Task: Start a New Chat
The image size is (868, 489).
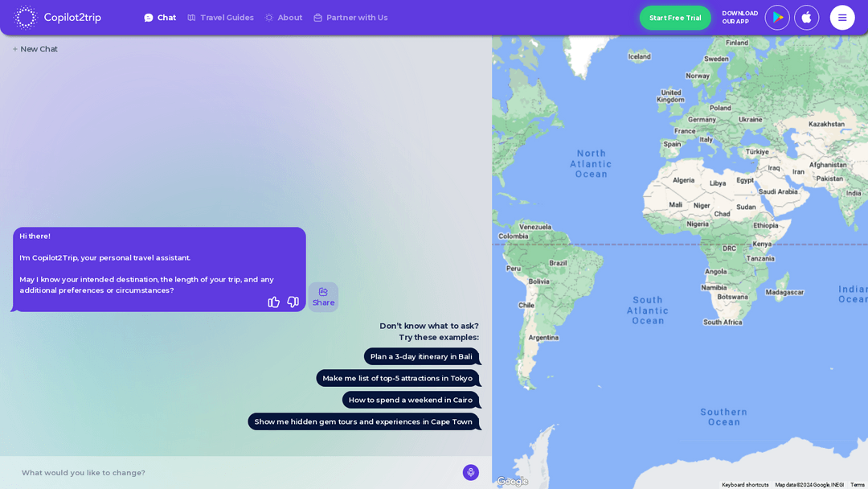Action: point(35,49)
